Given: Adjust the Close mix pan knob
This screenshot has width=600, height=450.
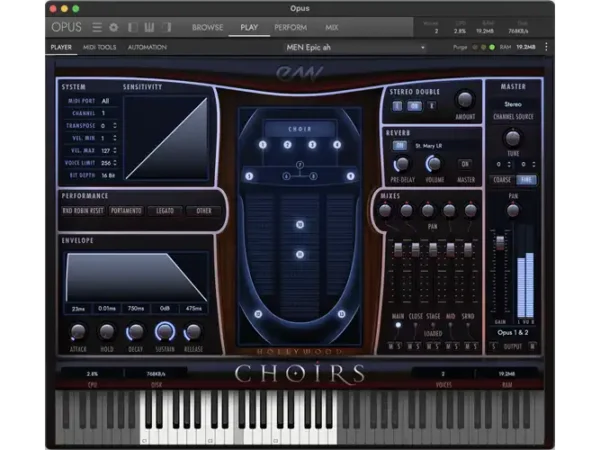Looking at the screenshot, I should (x=406, y=210).
